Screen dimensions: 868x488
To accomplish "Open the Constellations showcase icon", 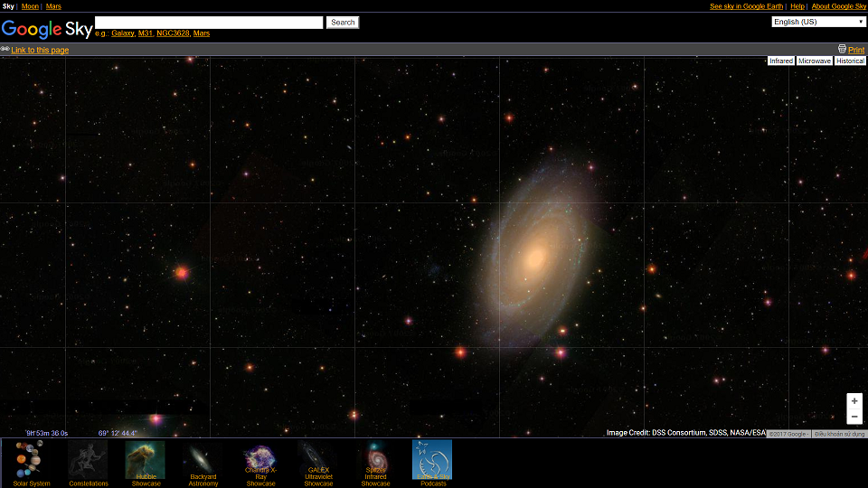I will coord(88,460).
